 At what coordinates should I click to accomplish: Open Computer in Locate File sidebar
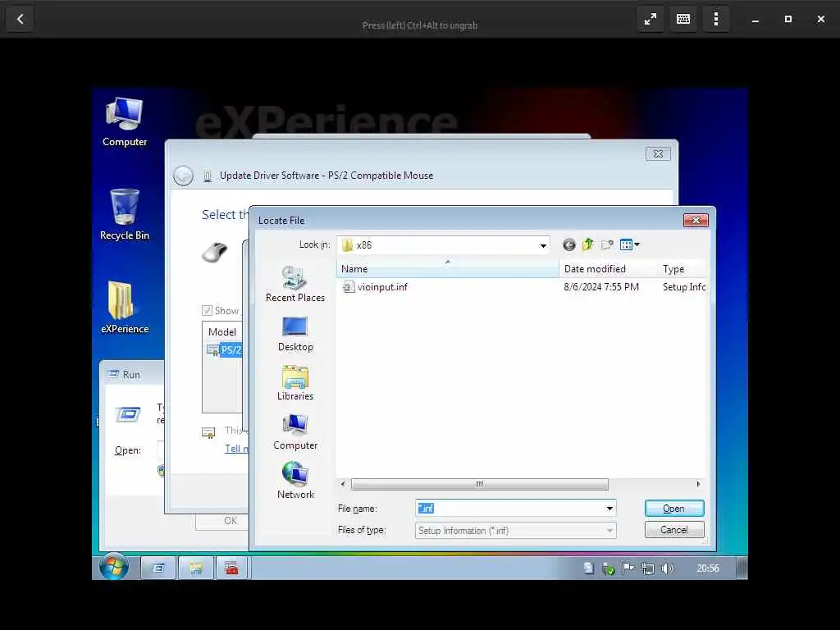(295, 431)
